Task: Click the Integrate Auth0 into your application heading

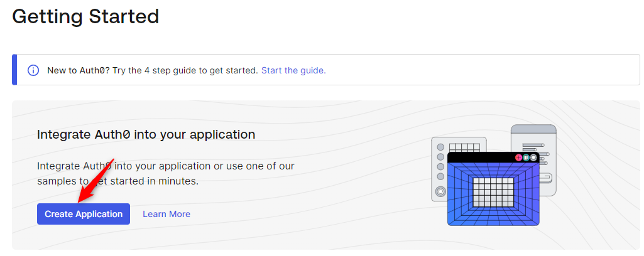Action: pos(146,134)
